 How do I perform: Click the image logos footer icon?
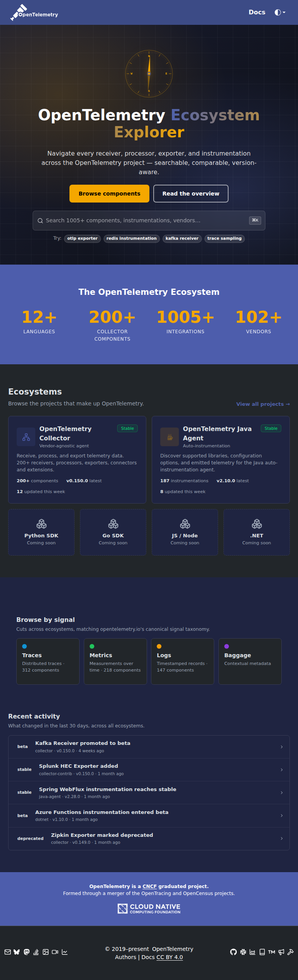coord(45,952)
